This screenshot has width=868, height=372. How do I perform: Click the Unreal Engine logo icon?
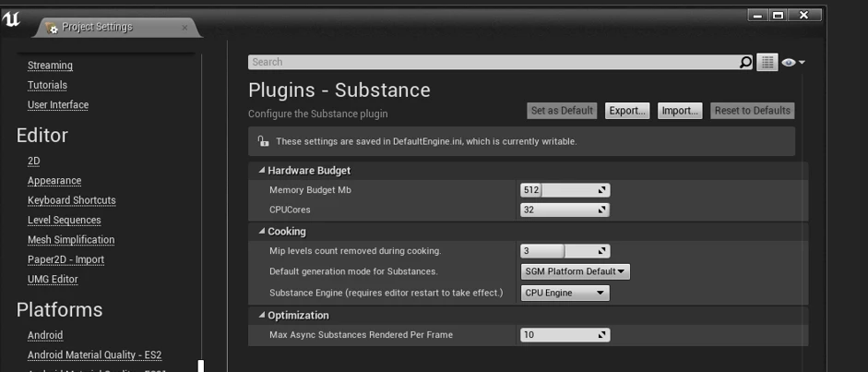point(11,19)
